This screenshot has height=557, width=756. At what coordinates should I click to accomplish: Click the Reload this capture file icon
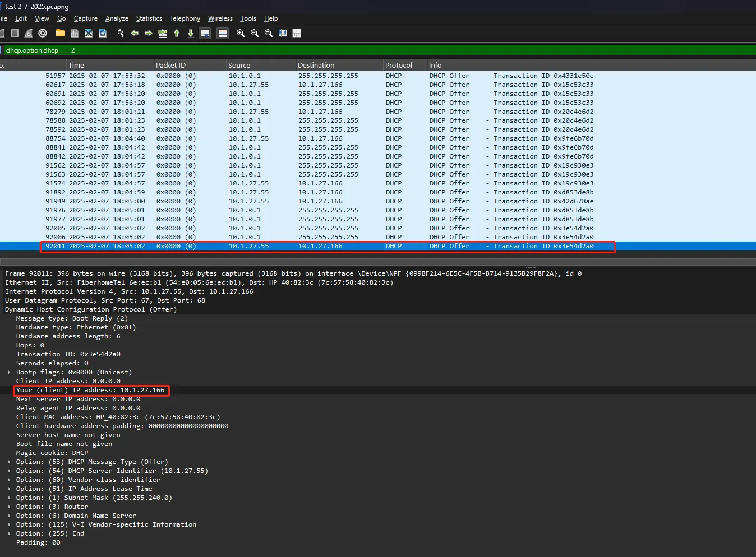(102, 33)
